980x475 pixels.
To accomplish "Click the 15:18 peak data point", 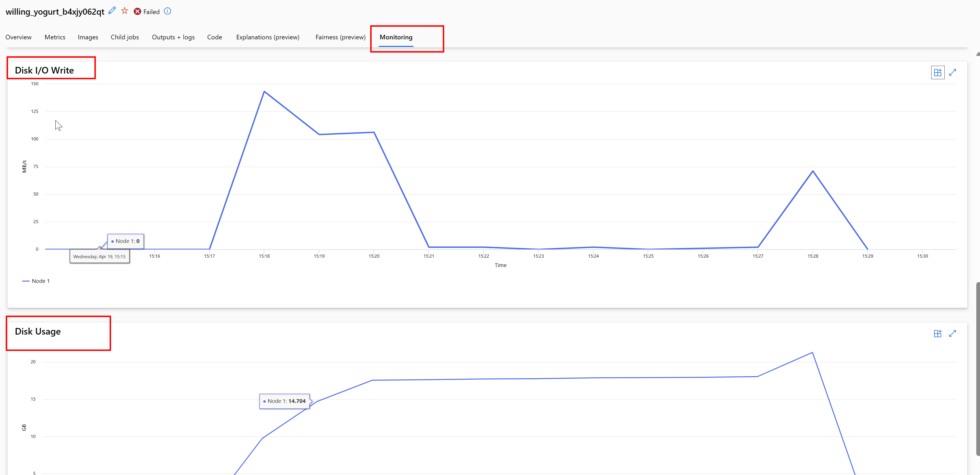I will click(264, 92).
